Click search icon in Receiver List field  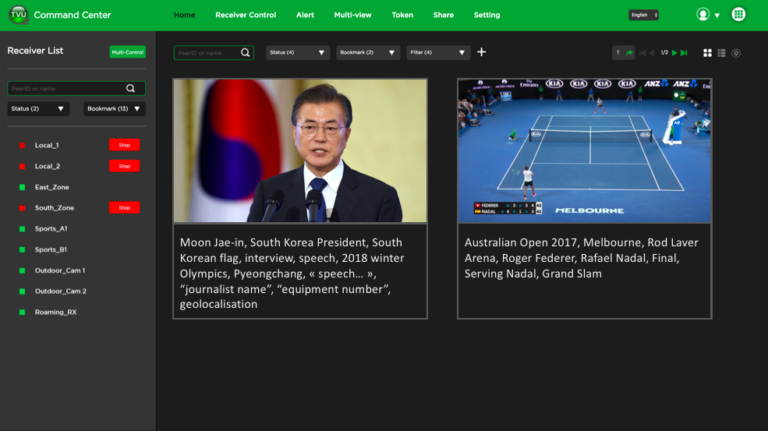(x=130, y=89)
